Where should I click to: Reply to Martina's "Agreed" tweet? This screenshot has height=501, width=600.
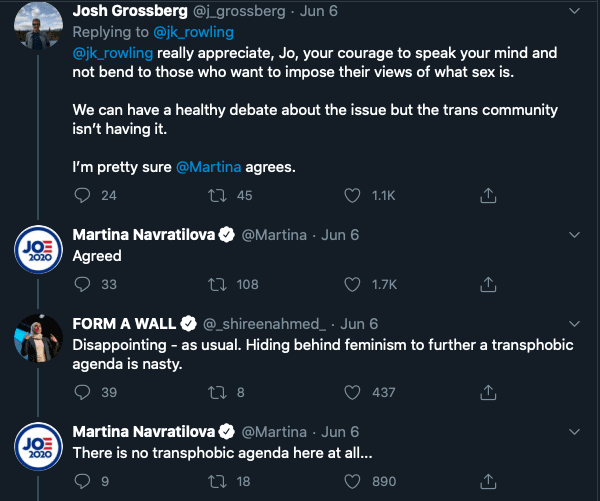tap(83, 284)
